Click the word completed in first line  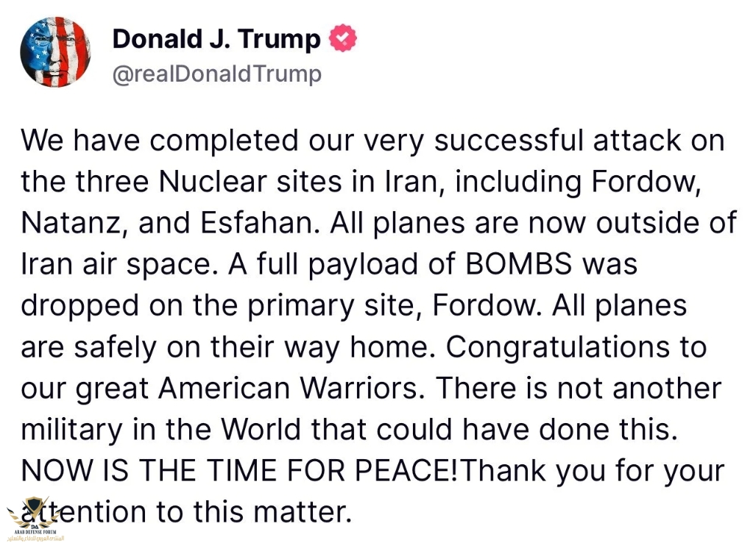coord(225,142)
